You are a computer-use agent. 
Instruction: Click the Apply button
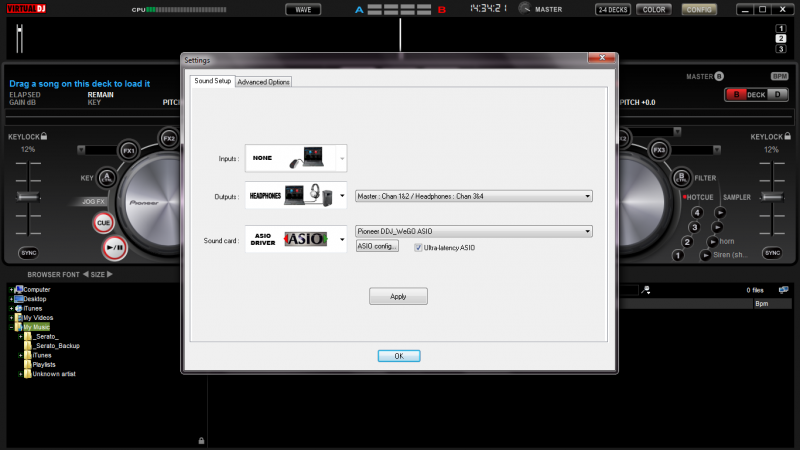[x=398, y=296]
